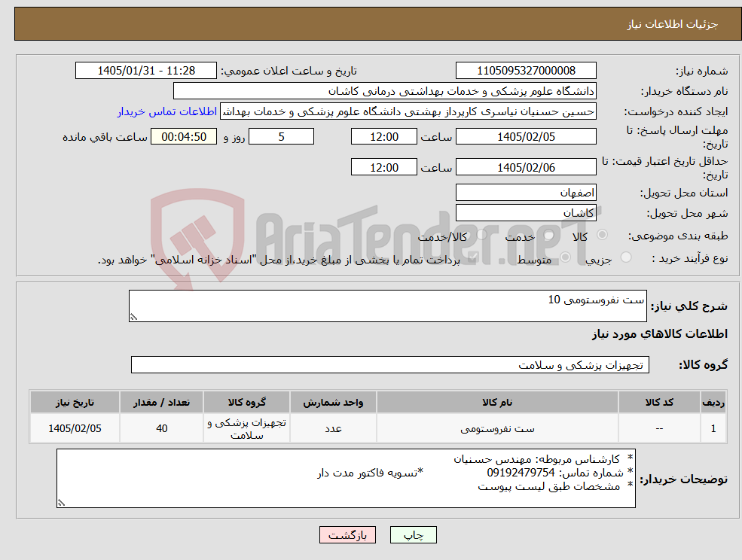Click the ردیف column header
Image resolution: width=742 pixels, height=560 pixels.
[713, 402]
